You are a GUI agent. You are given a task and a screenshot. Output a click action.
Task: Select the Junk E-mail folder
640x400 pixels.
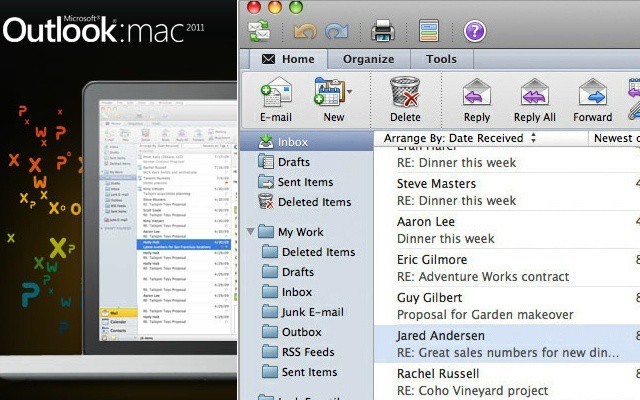(x=316, y=312)
